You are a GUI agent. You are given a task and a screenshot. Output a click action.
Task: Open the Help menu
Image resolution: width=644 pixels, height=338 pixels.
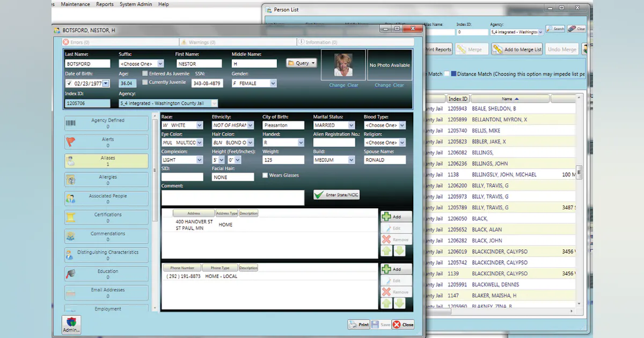pyautogui.click(x=164, y=4)
